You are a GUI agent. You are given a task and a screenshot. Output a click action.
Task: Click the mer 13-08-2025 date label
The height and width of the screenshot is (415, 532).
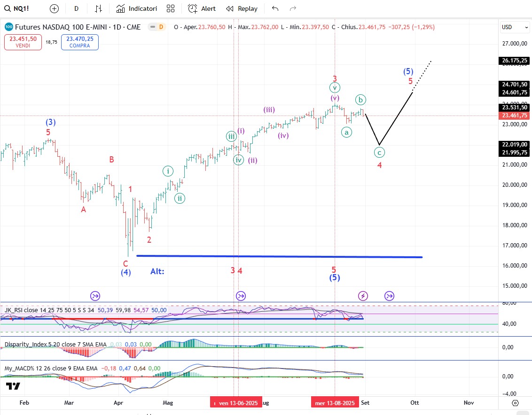335,403
